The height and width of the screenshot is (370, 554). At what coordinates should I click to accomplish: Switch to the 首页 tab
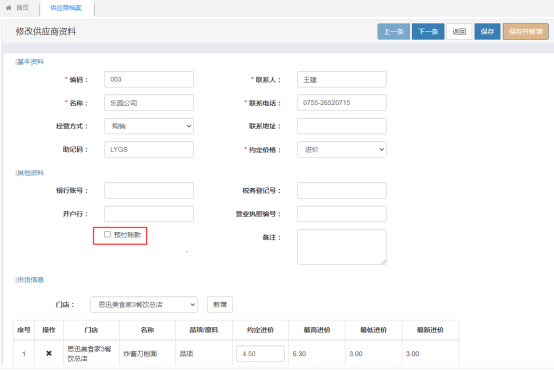(x=22, y=8)
